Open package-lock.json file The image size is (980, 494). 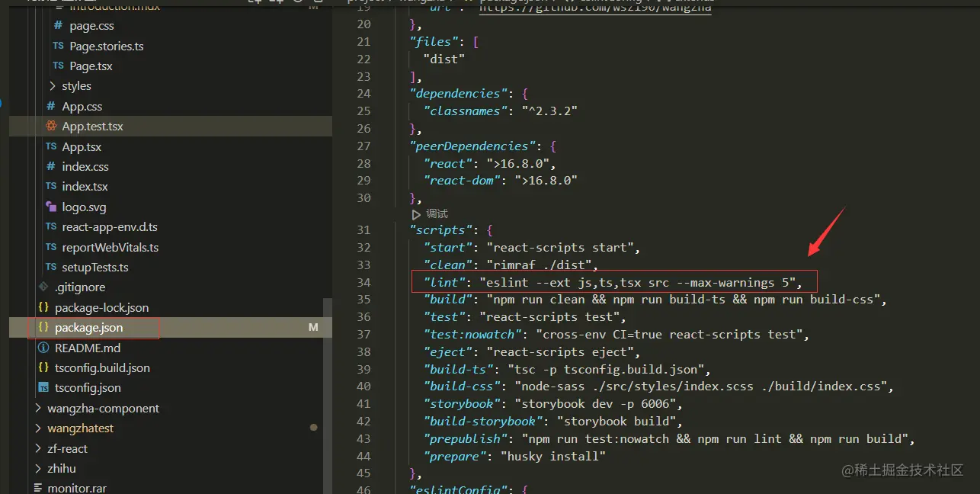point(102,307)
